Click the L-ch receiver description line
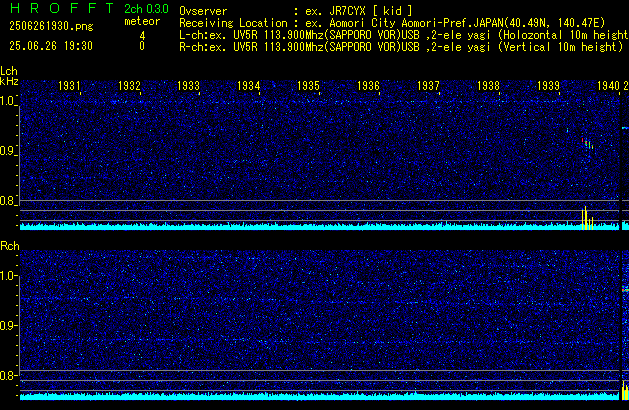 pyautogui.click(x=404, y=35)
